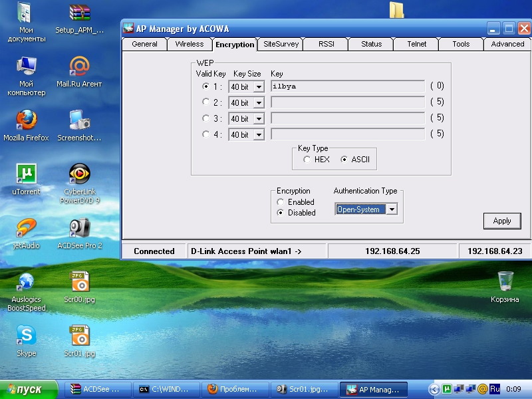
Task: Click the Apply button
Action: (501, 221)
